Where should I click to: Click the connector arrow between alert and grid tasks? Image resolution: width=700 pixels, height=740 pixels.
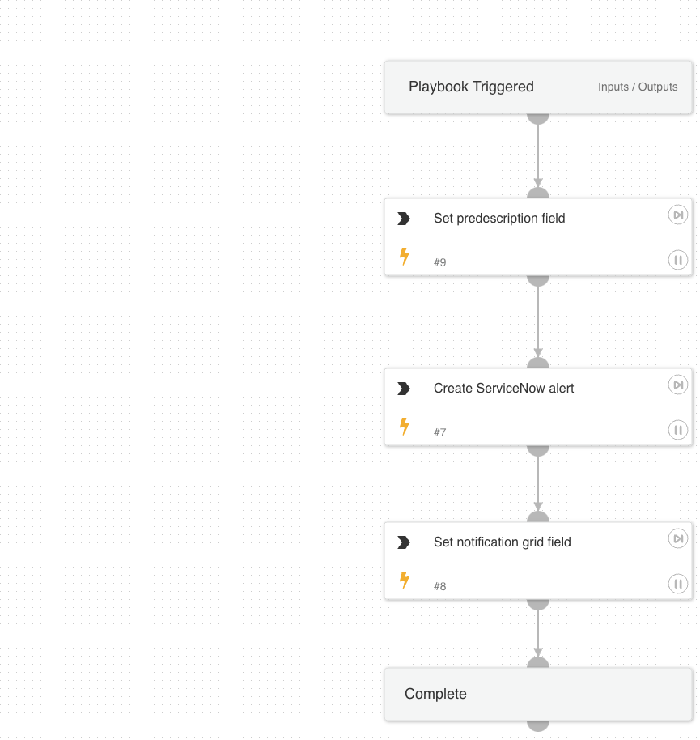[x=538, y=486]
